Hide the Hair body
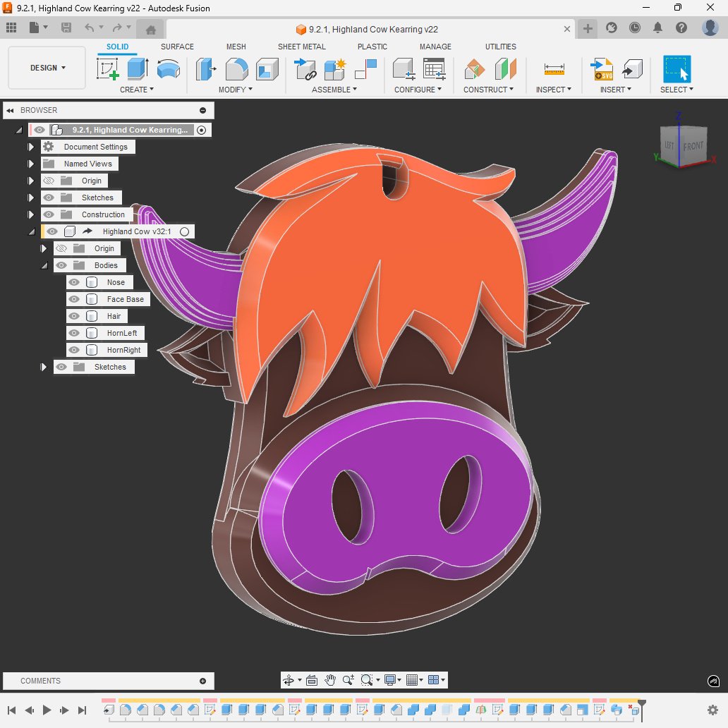Viewport: 728px width, 728px height. coord(73,316)
